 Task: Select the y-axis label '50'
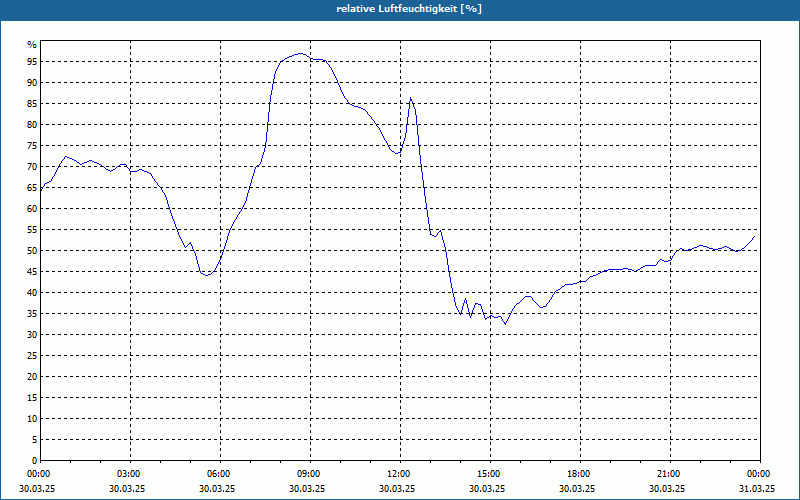tap(32, 251)
